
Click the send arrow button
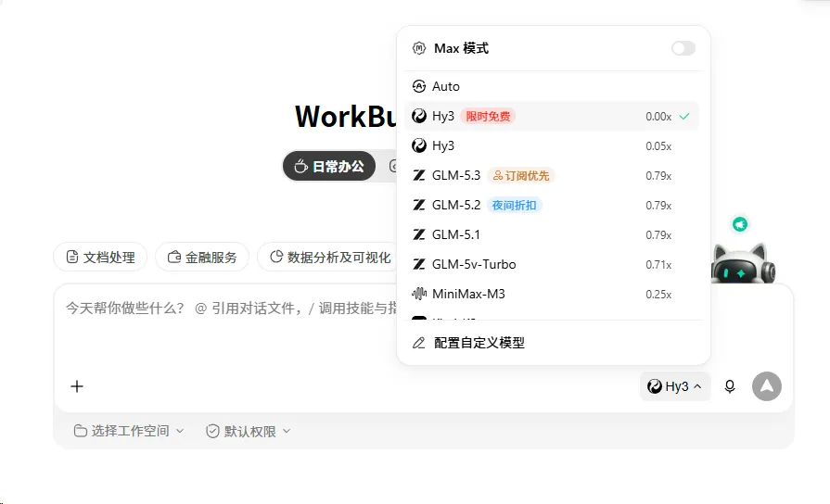pos(767,386)
